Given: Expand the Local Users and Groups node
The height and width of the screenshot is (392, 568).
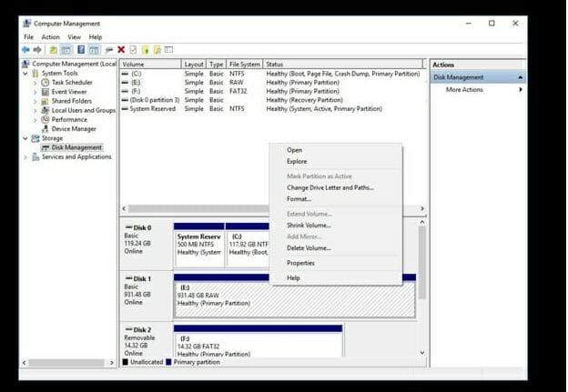Looking at the screenshot, I should pyautogui.click(x=35, y=110).
